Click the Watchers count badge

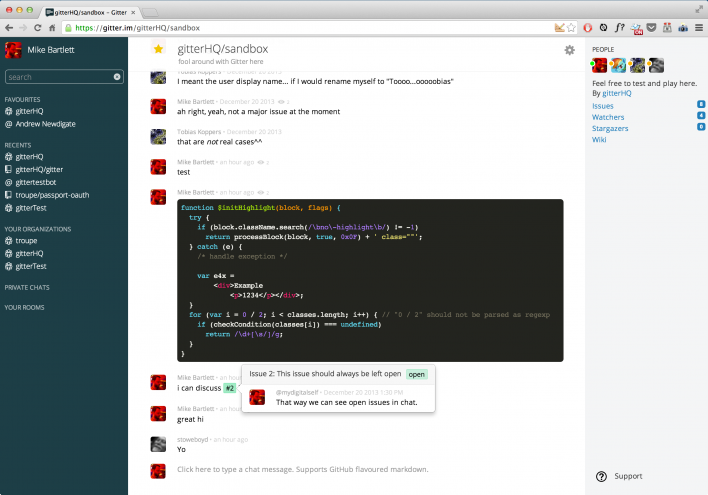701,116
